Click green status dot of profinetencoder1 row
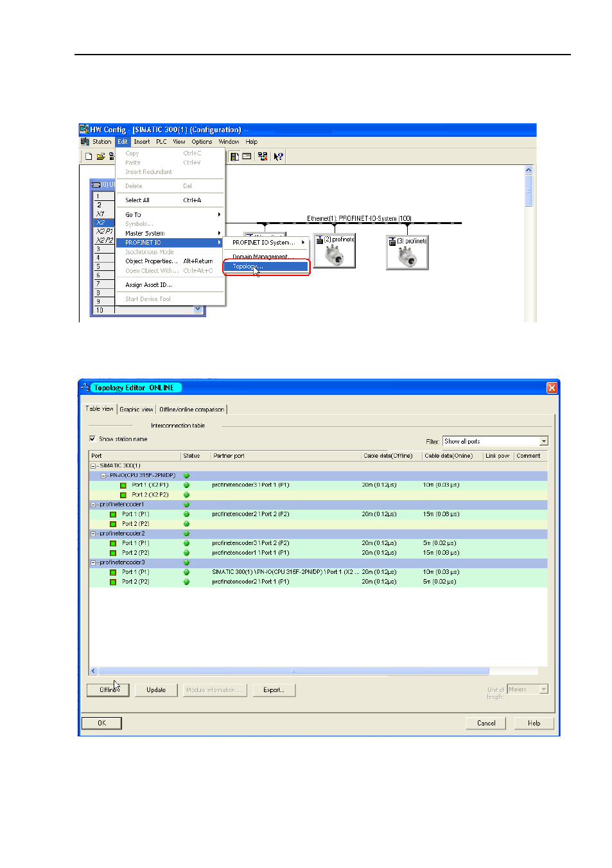 pyautogui.click(x=186, y=505)
